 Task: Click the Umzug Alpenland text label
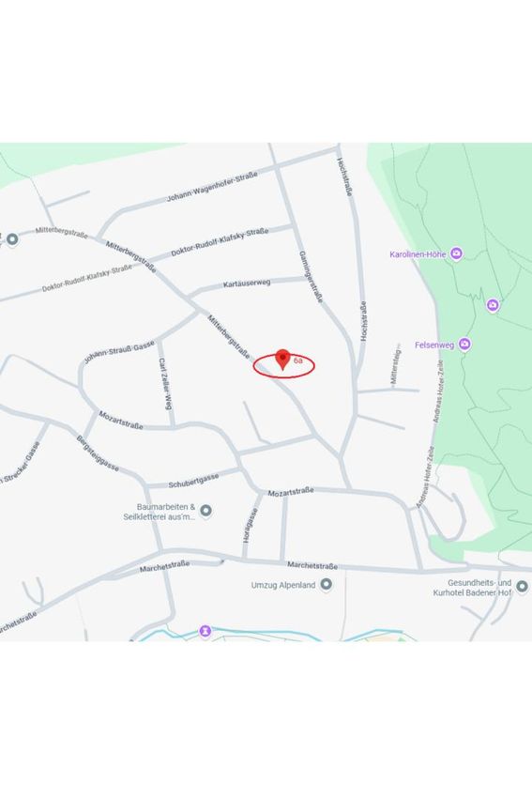[283, 585]
